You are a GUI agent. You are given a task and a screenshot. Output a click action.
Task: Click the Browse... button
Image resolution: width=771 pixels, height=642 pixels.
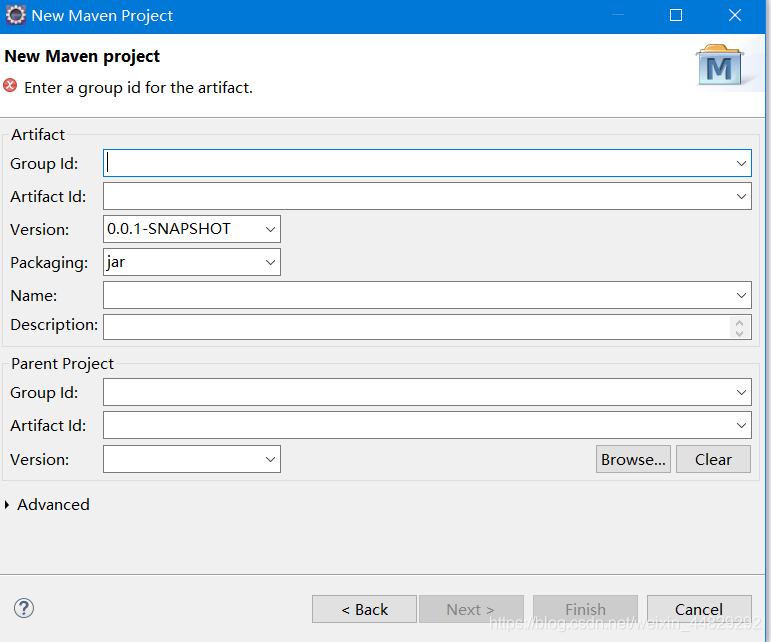[633, 459]
